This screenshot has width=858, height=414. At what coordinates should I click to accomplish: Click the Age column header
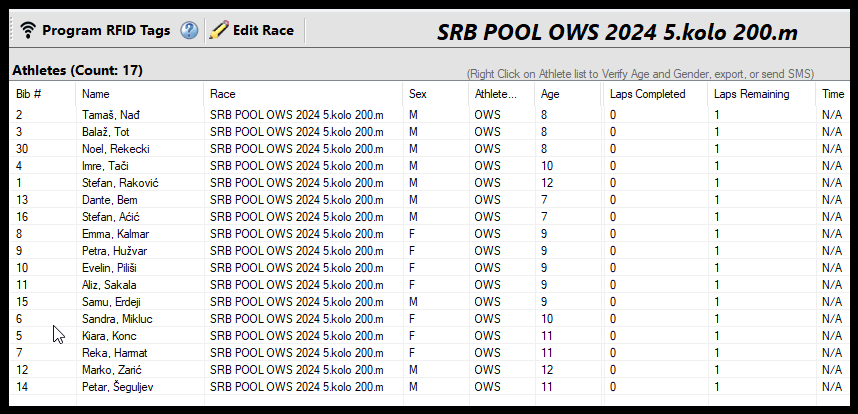coord(550,94)
